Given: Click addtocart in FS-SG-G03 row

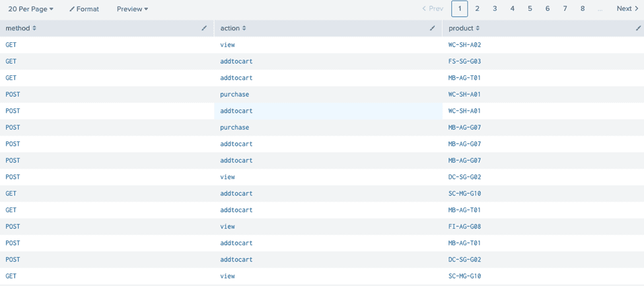Looking at the screenshot, I should coord(236,61).
